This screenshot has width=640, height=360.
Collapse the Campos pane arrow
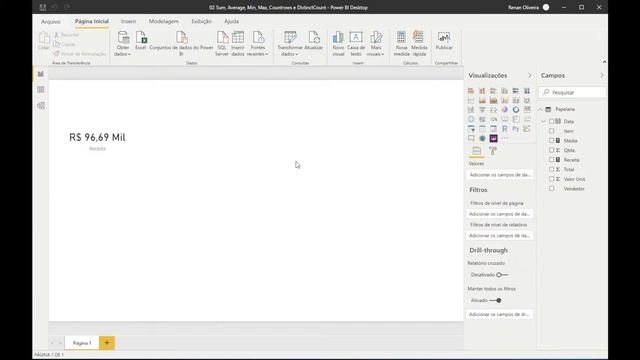[x=602, y=76]
